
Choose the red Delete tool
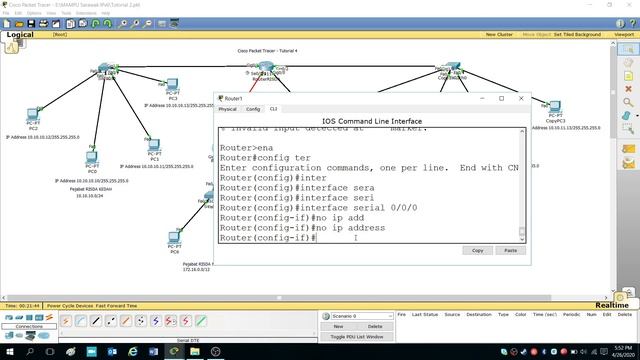[x=628, y=89]
